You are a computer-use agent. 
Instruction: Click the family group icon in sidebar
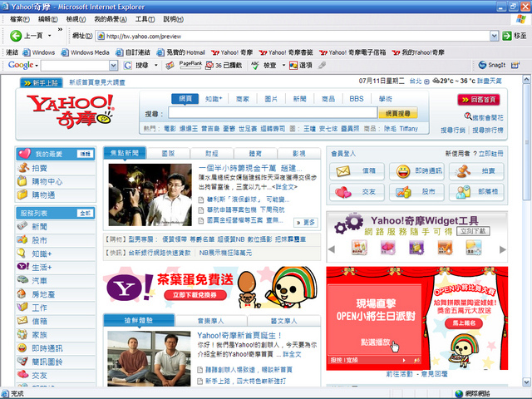(x=22, y=334)
